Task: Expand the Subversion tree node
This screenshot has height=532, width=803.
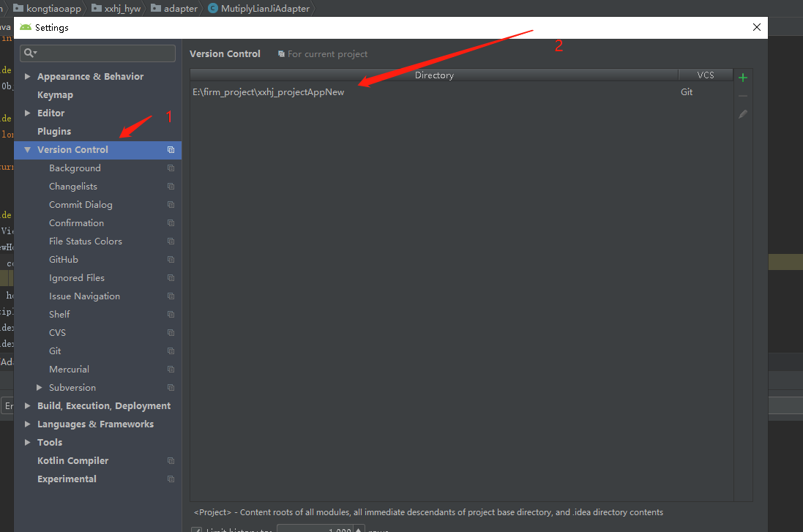Action: coord(40,387)
